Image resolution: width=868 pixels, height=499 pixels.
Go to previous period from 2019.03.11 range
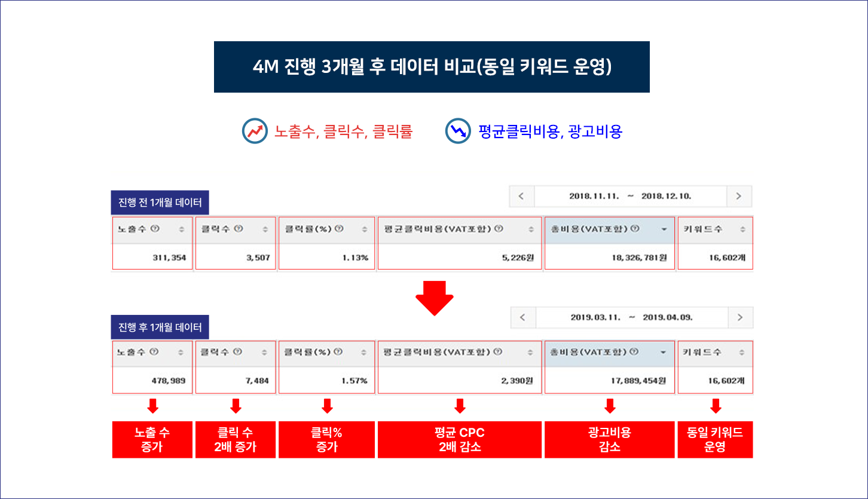coord(523,317)
